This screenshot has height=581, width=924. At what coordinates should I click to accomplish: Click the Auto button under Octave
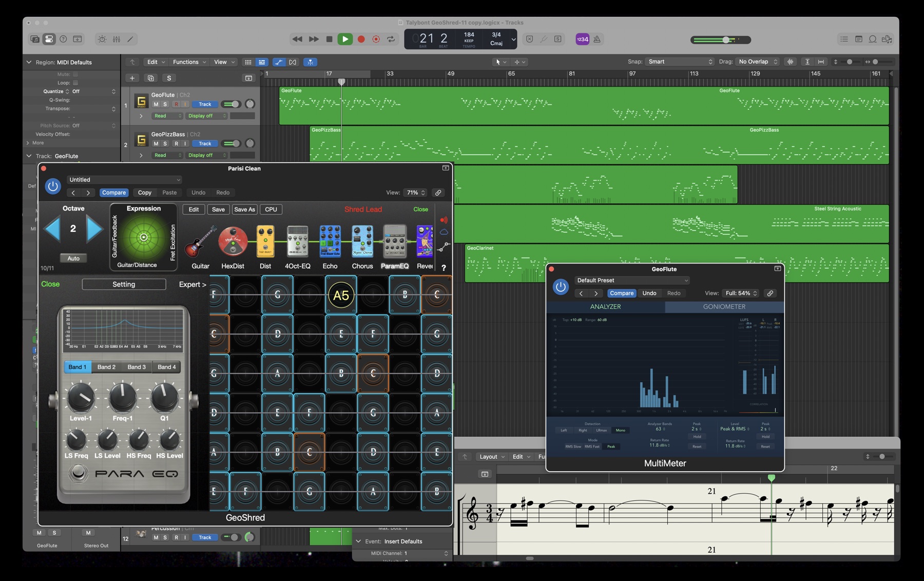(x=73, y=258)
